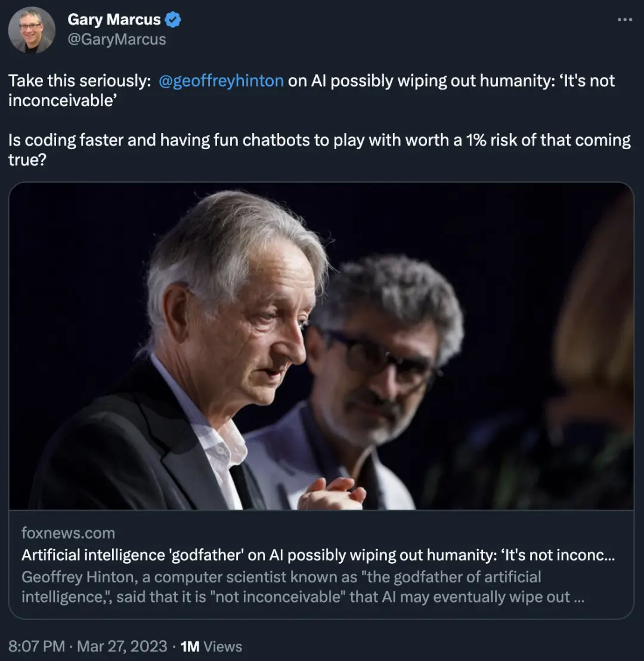Viewport: 644px width, 661px height.
Task: Open the 1M Views count
Action: [211, 646]
